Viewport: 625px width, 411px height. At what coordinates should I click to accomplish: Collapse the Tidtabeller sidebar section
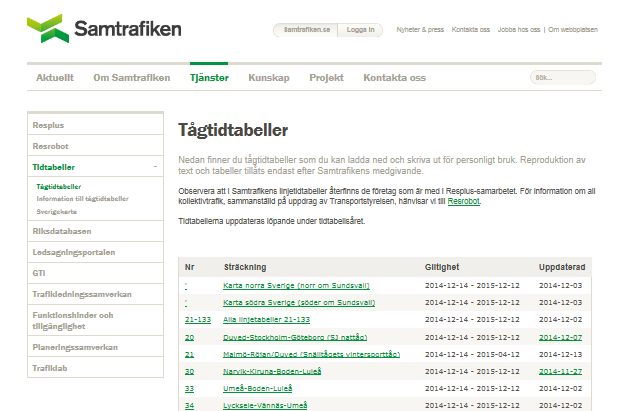point(155,167)
